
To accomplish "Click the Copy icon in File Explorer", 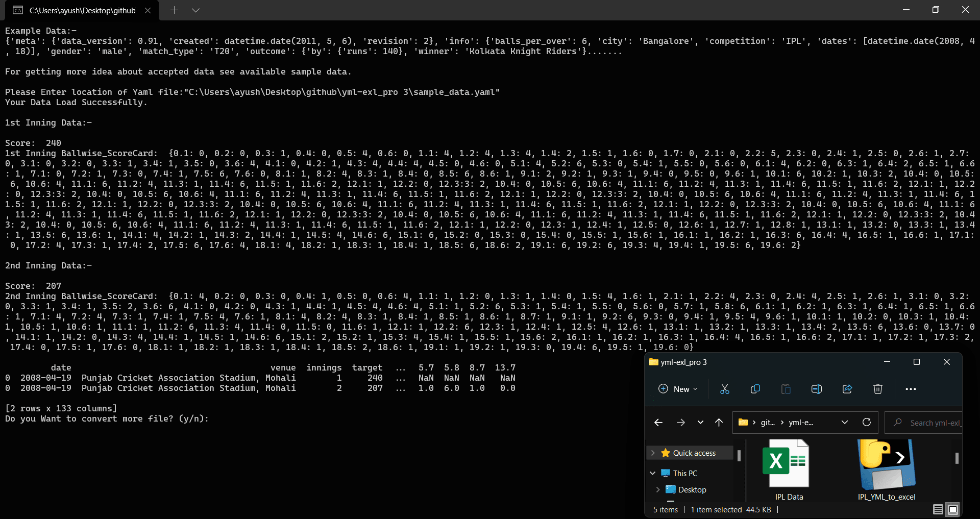I will (755, 389).
